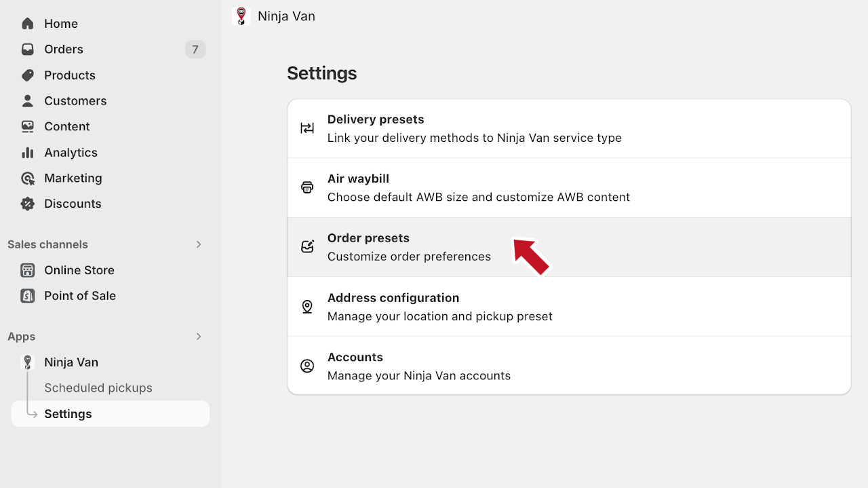868x488 pixels.
Task: Expand the Apps section chevron
Action: (199, 337)
